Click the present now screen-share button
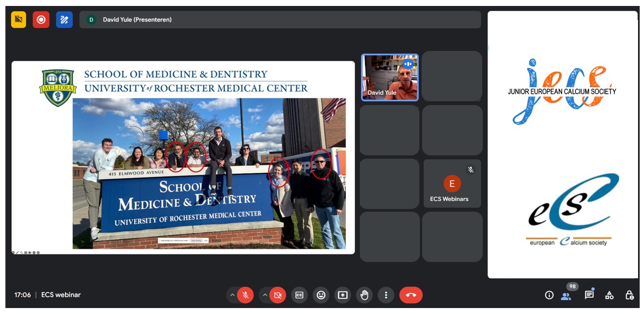Image resolution: width=644 pixels, height=314 pixels. pos(343,295)
